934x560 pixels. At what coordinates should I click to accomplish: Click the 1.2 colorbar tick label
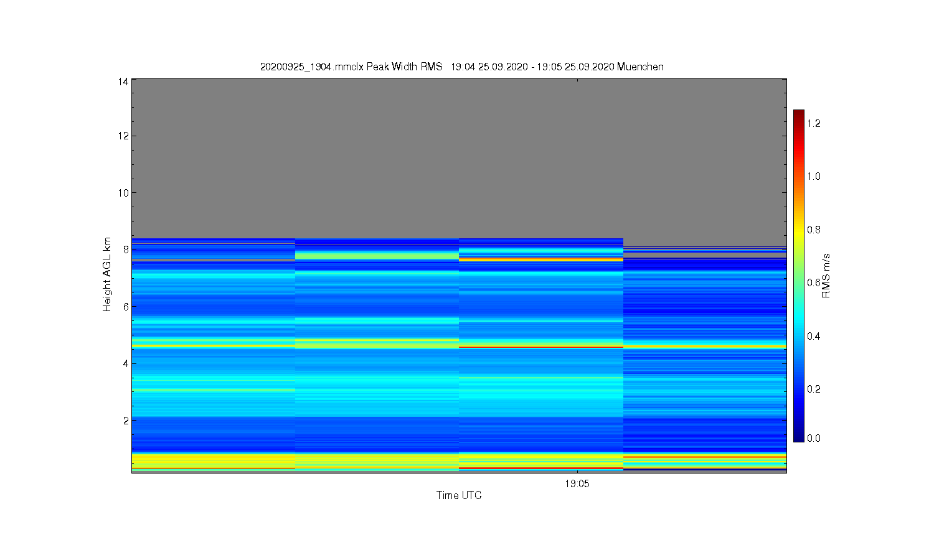(x=814, y=123)
